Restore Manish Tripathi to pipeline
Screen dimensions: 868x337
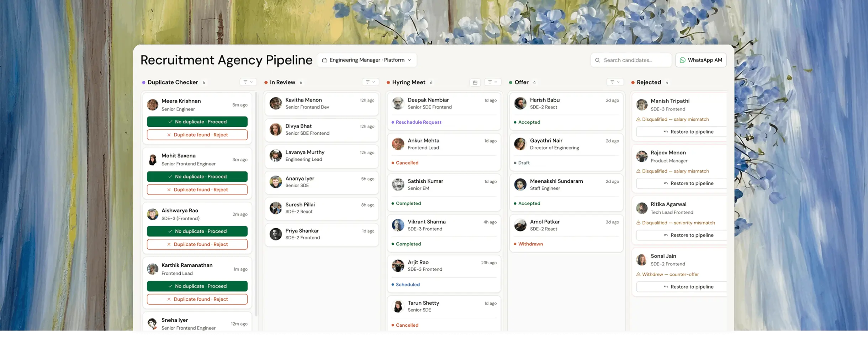[x=681, y=132]
